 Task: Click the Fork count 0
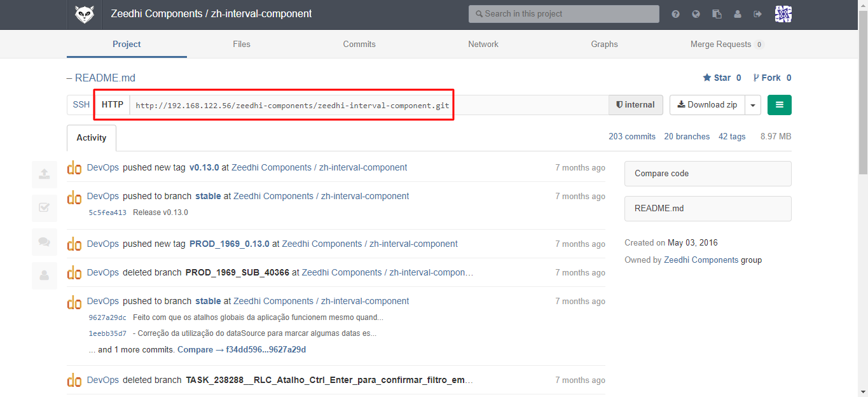789,78
